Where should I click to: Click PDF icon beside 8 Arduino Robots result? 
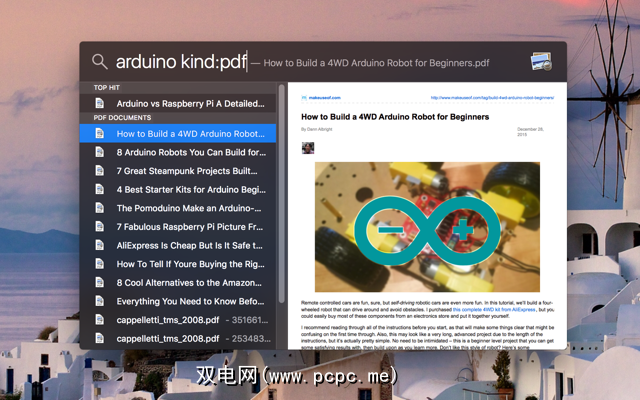coord(100,152)
